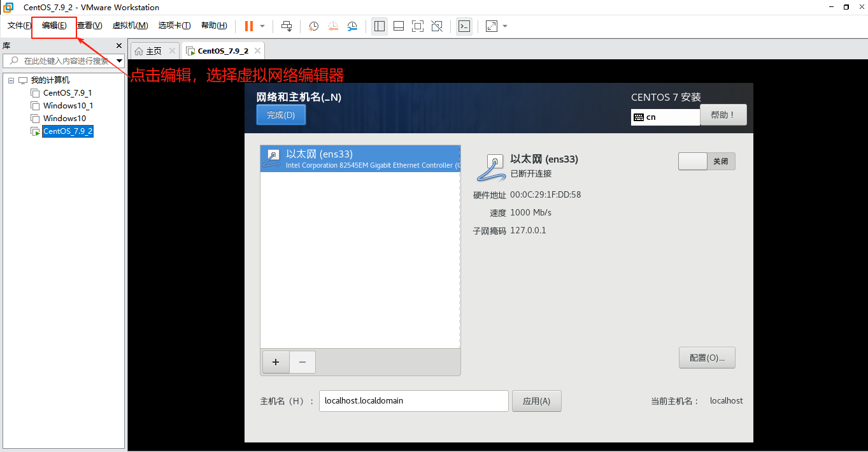Click the 配置(O)... button
868x452 pixels.
click(x=706, y=358)
